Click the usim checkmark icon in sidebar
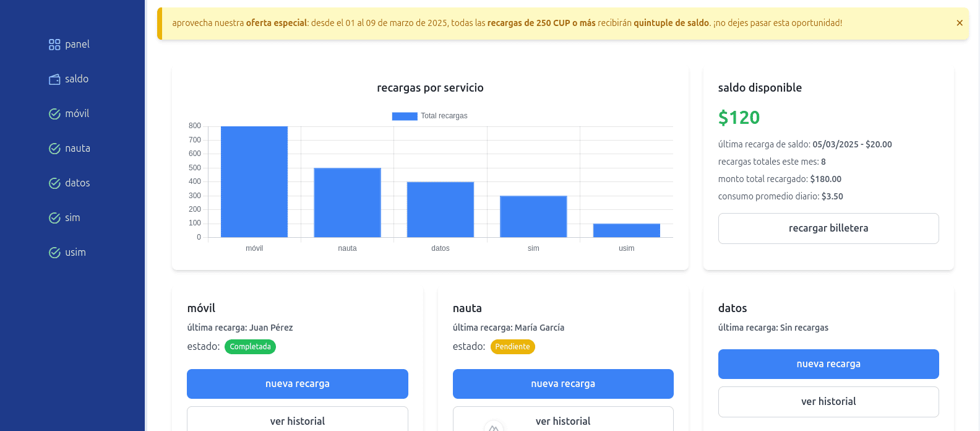The height and width of the screenshot is (431, 980). coord(54,253)
